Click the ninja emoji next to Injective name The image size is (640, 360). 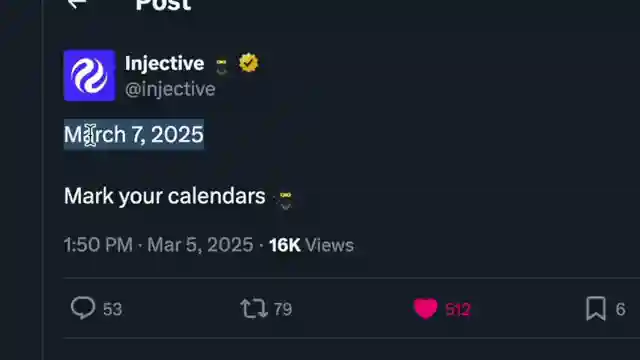222,66
